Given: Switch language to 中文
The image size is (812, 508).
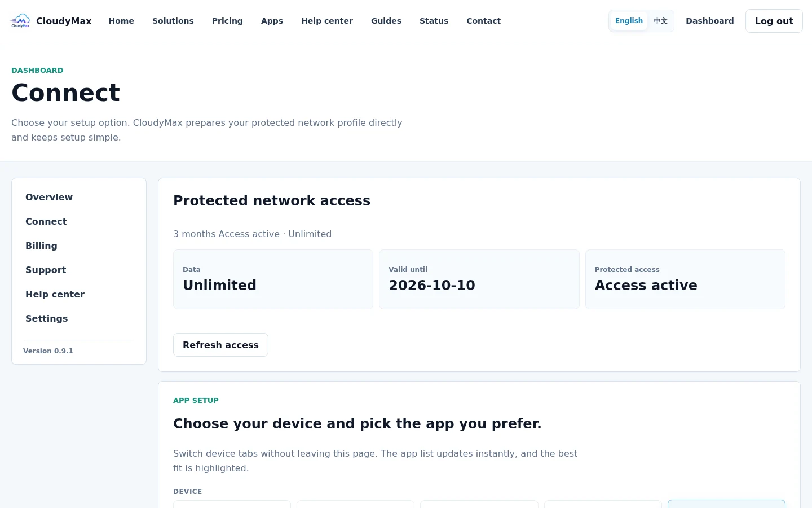Looking at the screenshot, I should [660, 21].
